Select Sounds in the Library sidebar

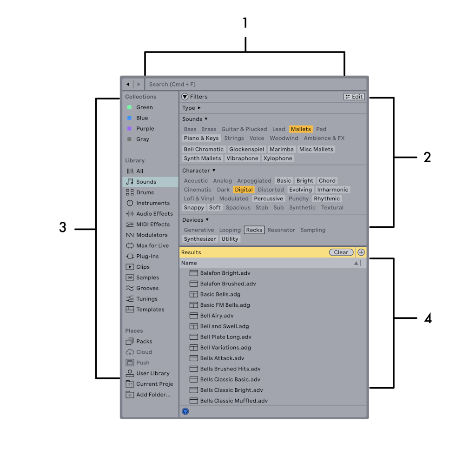pos(145,181)
